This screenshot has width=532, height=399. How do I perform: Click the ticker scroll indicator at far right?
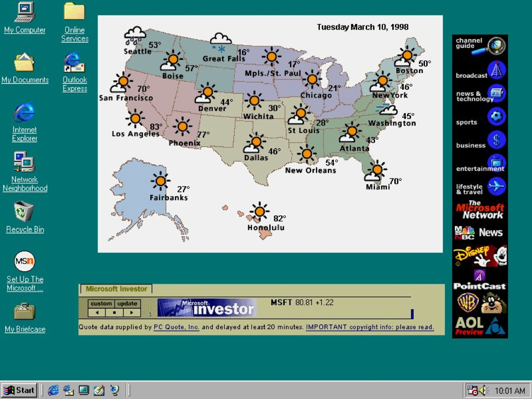pos(412,313)
